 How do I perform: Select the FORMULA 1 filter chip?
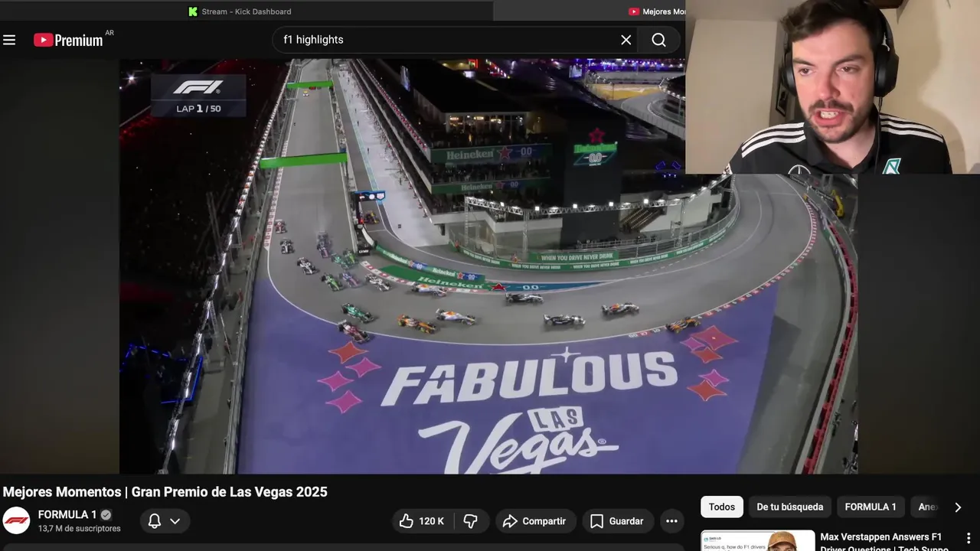(x=871, y=507)
